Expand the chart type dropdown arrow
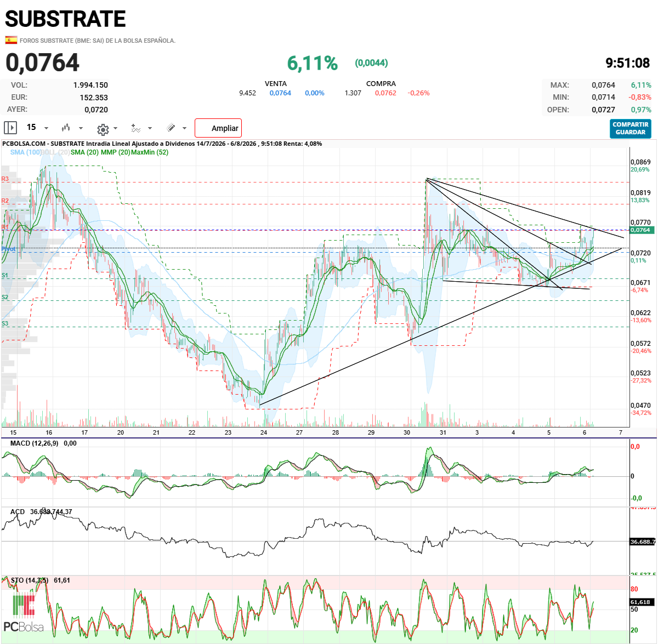 point(81,128)
